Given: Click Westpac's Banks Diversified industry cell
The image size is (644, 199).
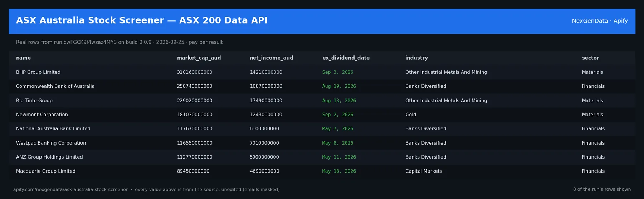Looking at the screenshot, I should [426, 143].
